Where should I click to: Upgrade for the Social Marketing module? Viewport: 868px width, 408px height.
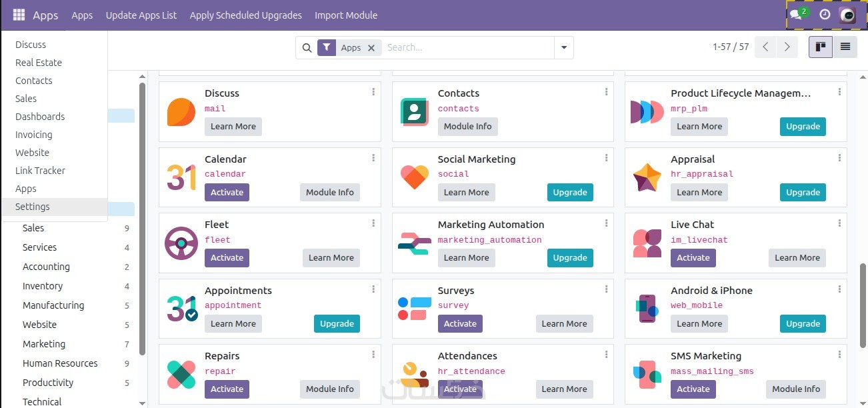pyautogui.click(x=570, y=192)
